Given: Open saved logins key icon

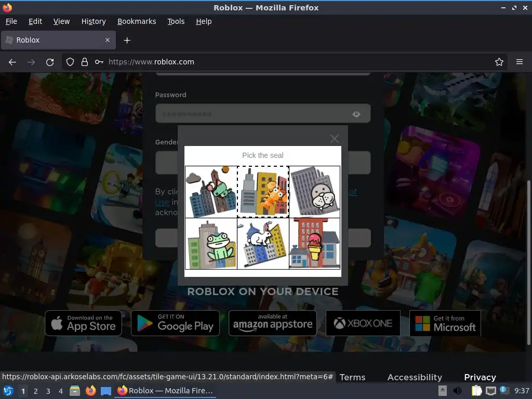Looking at the screenshot, I should click(x=99, y=62).
